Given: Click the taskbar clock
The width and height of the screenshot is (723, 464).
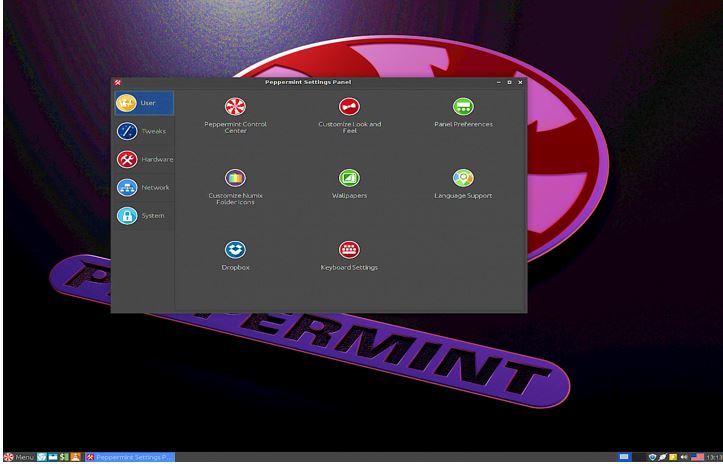Looking at the screenshot, I should click(x=714, y=457).
